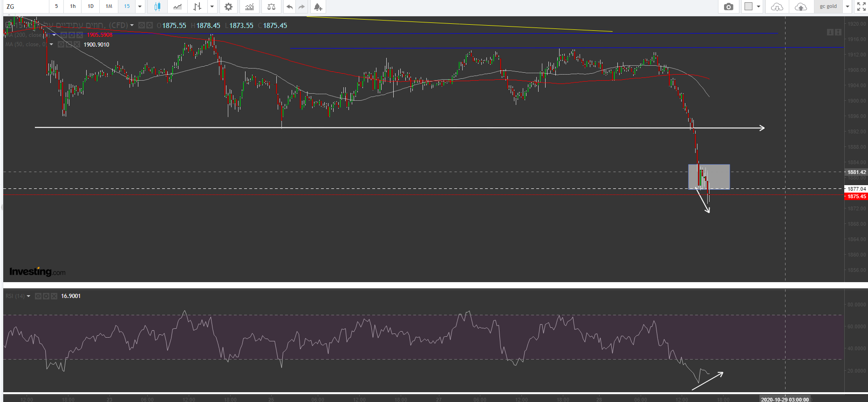Hide the MA 50 indicator line
This screenshot has width=868, height=402.
(x=61, y=45)
